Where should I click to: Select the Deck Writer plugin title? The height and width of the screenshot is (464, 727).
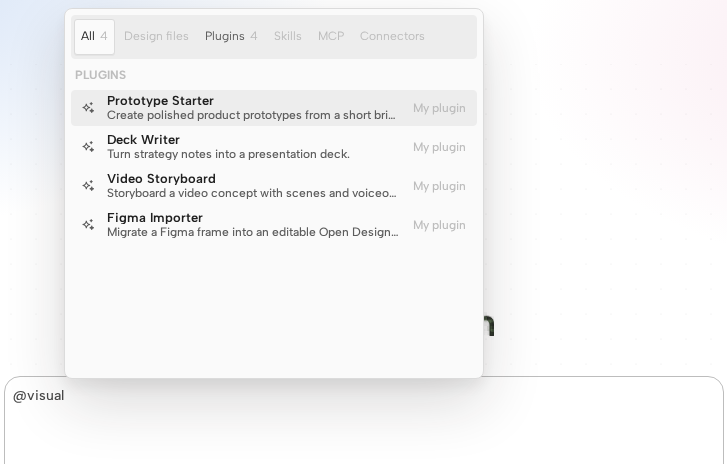(x=143, y=140)
